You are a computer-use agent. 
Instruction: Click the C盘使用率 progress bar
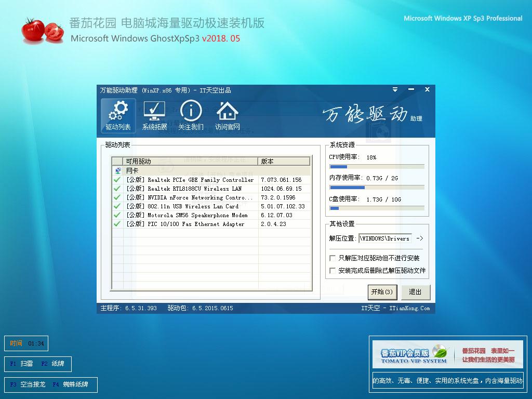377,208
